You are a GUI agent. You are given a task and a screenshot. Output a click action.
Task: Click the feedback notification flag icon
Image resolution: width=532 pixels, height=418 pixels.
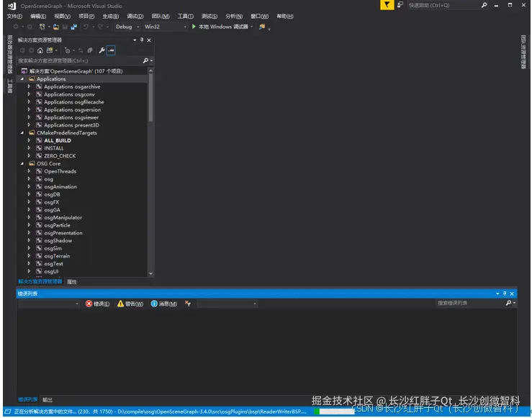pyautogui.click(x=387, y=5)
